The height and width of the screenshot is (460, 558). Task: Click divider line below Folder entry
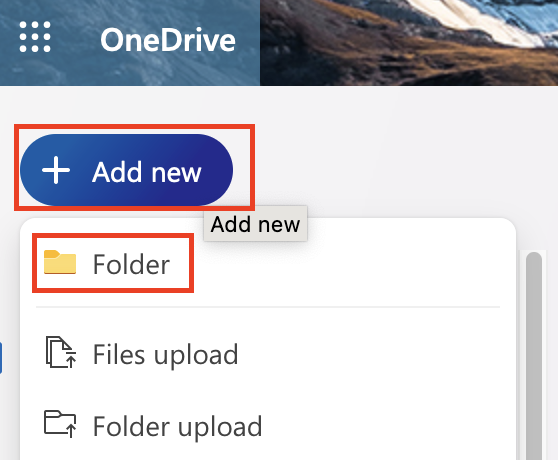click(x=268, y=306)
